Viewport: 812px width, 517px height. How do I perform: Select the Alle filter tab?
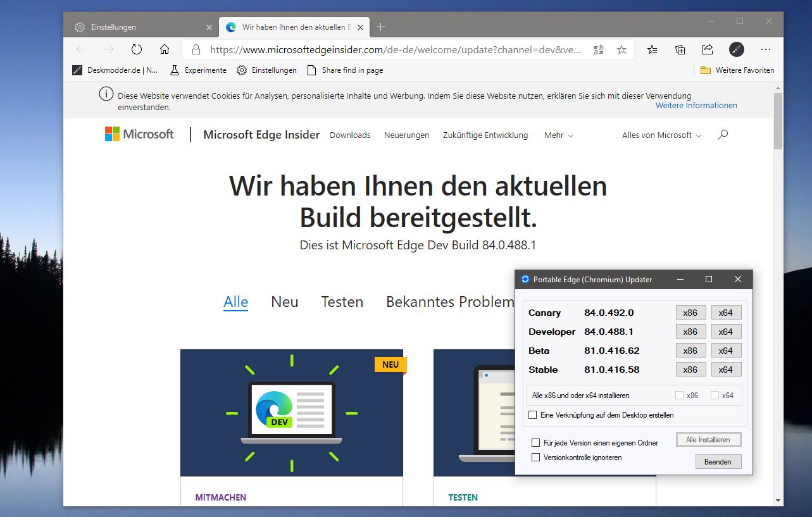pyautogui.click(x=235, y=302)
